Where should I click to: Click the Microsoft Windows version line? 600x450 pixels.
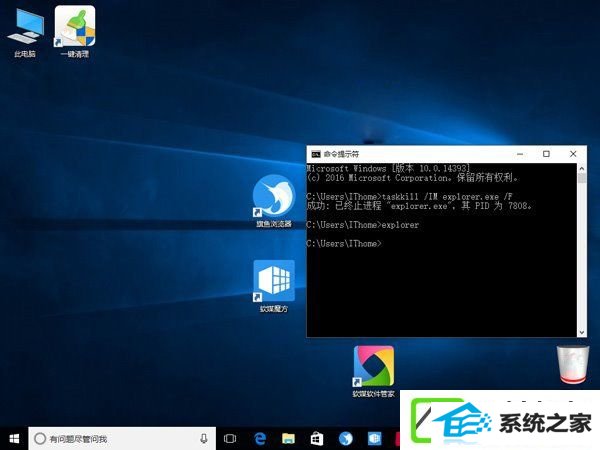click(388, 168)
